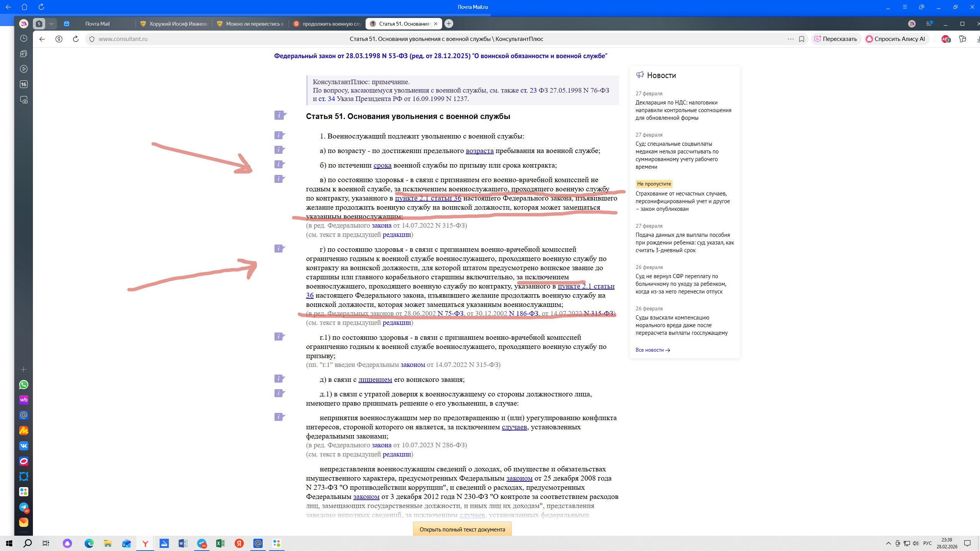The width and height of the screenshot is (980, 551).
Task: Open the address bar three-dots menu
Action: [791, 39]
